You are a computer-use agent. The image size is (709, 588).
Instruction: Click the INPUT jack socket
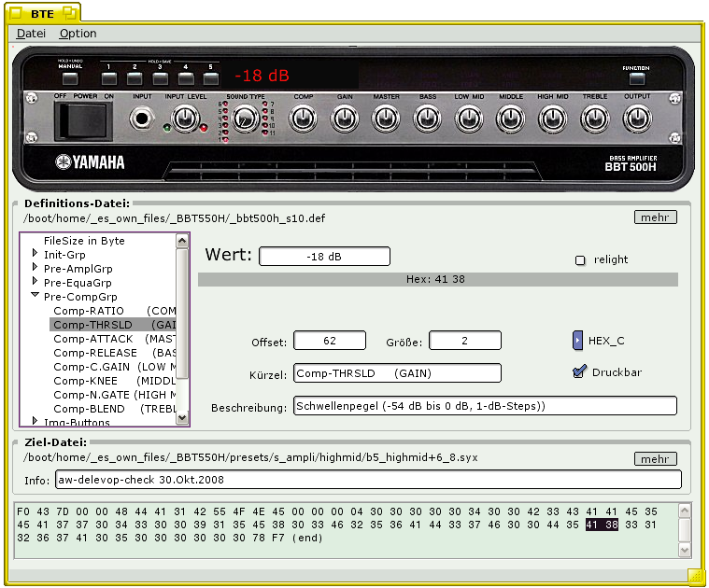142,119
